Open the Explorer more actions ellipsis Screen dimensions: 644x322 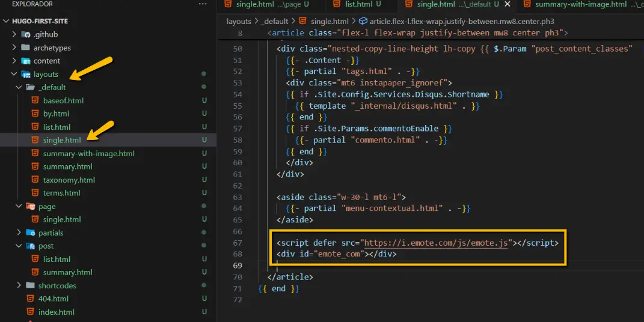[203, 4]
